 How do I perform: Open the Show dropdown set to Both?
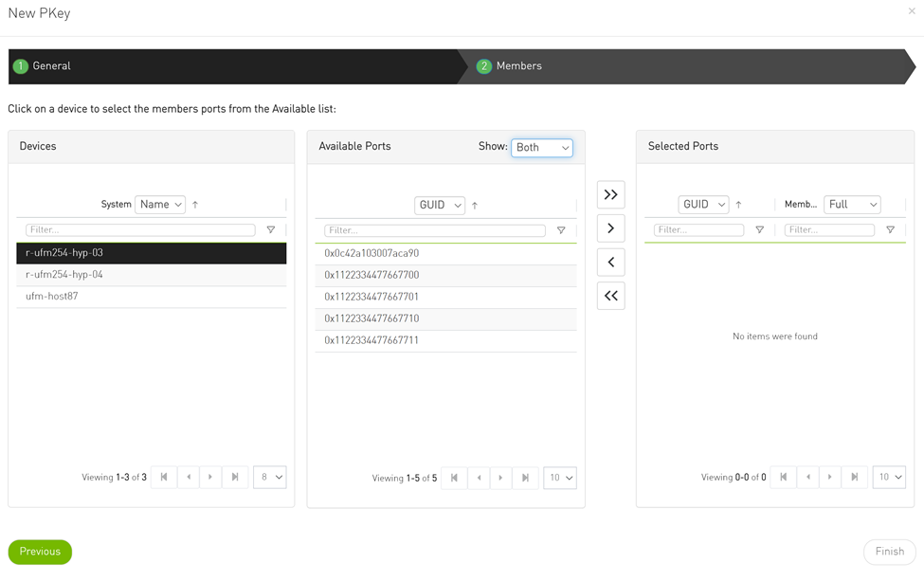[542, 148]
